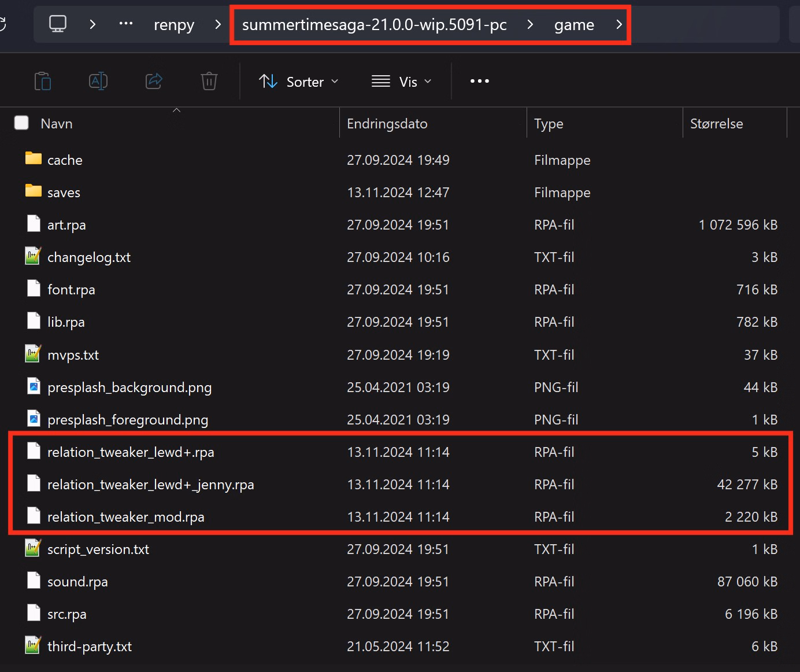Viewport: 800px width, 672px height.
Task: Sort by the Endringsdato column header
Action: (x=387, y=123)
